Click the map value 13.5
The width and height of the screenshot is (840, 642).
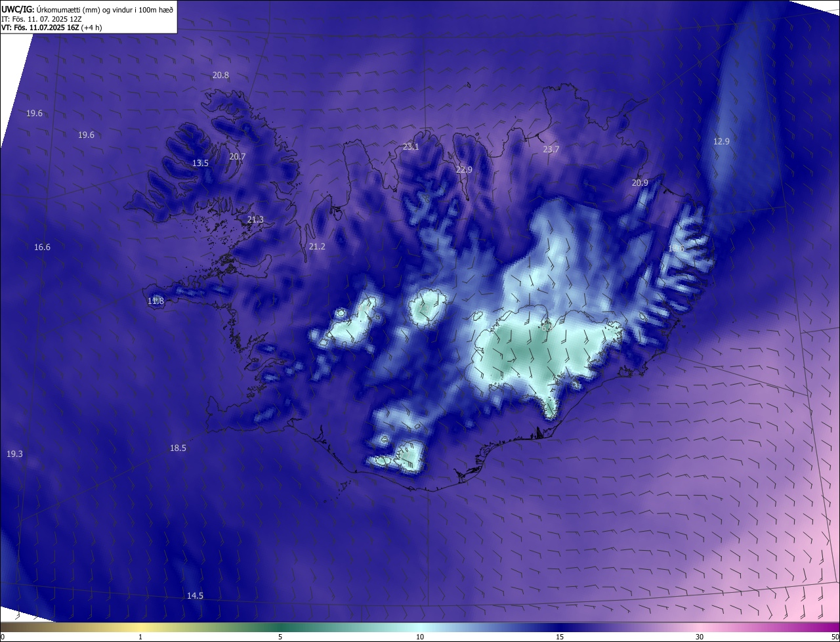(x=200, y=163)
